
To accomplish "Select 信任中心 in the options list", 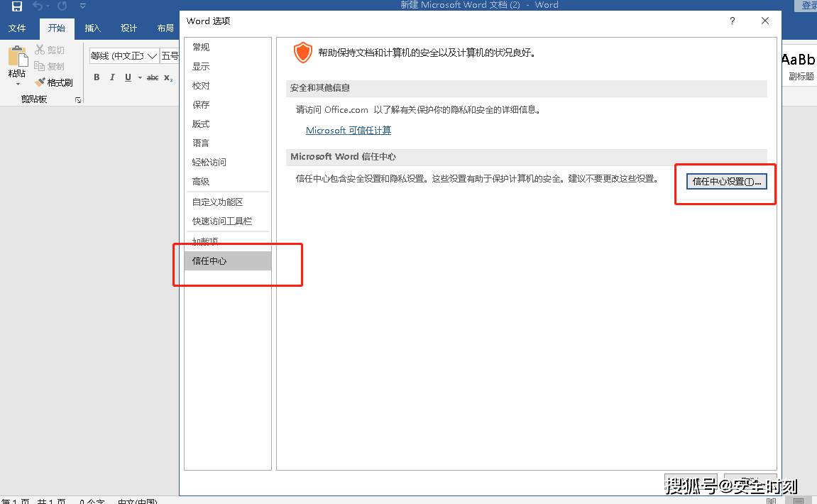I will pyautogui.click(x=228, y=261).
